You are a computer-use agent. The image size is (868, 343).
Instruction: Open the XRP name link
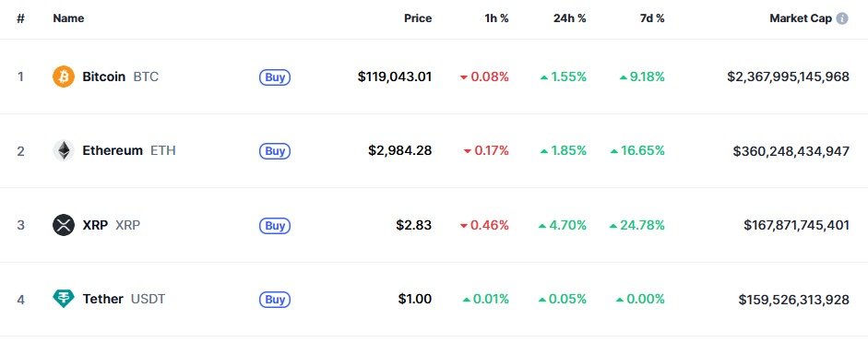point(95,225)
